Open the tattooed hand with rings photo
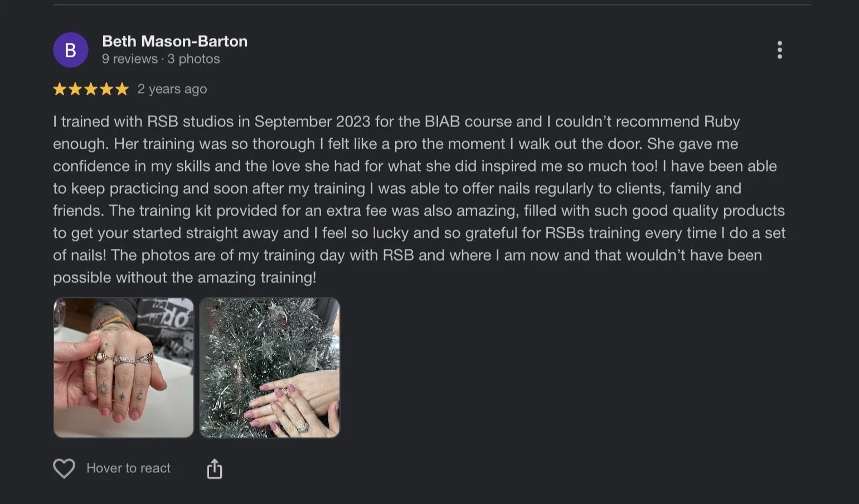This screenshot has width=859, height=504. tap(124, 368)
